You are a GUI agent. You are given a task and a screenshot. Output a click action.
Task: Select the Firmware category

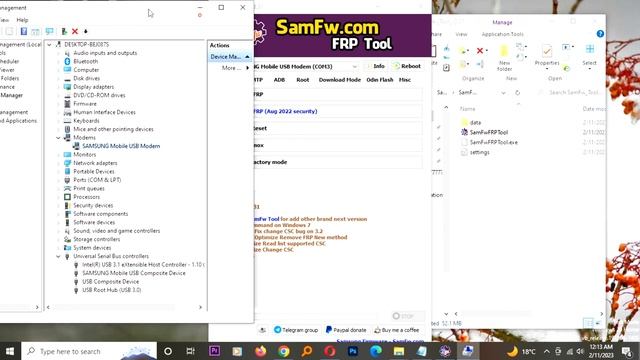tap(84, 104)
